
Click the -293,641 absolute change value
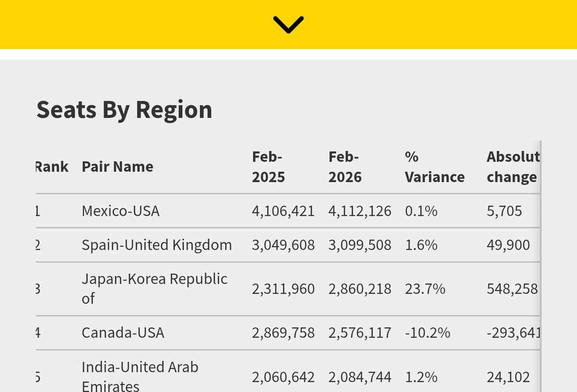pyautogui.click(x=513, y=333)
